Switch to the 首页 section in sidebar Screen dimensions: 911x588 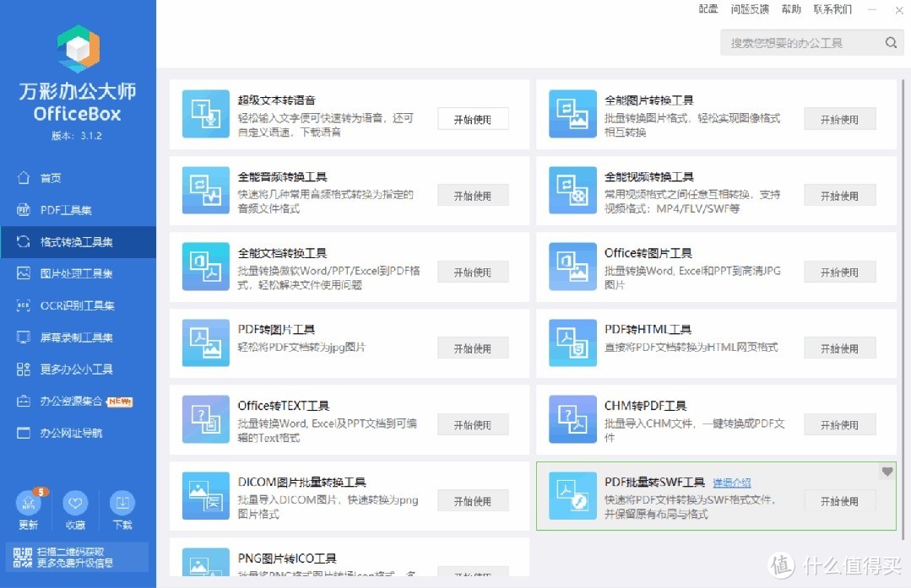(48, 177)
